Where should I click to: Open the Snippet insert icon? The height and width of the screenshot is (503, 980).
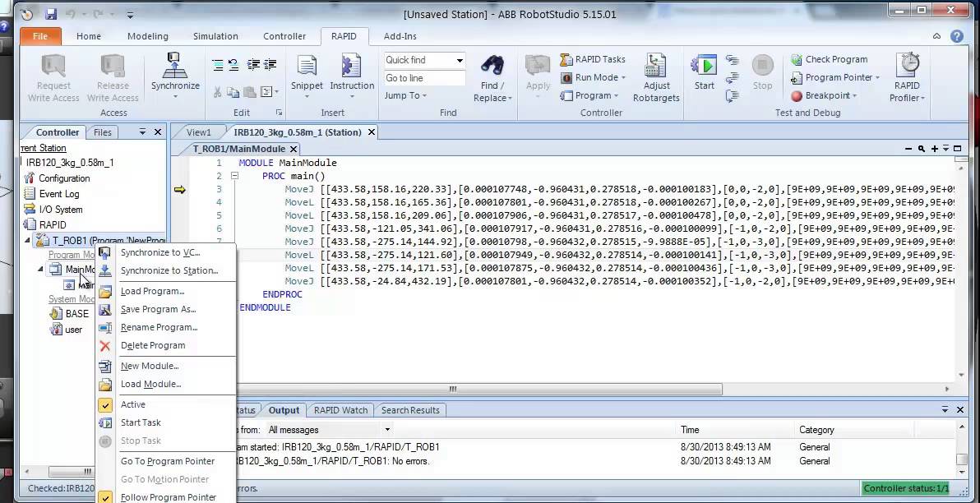[307, 67]
